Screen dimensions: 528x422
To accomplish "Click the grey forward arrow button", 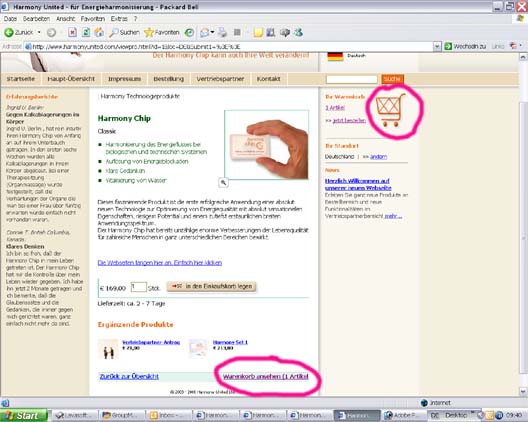I will click(51, 32).
